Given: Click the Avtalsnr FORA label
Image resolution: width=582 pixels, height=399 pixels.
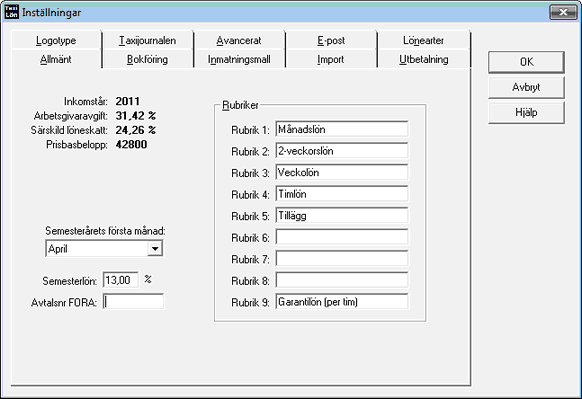Looking at the screenshot, I should click(x=64, y=303).
